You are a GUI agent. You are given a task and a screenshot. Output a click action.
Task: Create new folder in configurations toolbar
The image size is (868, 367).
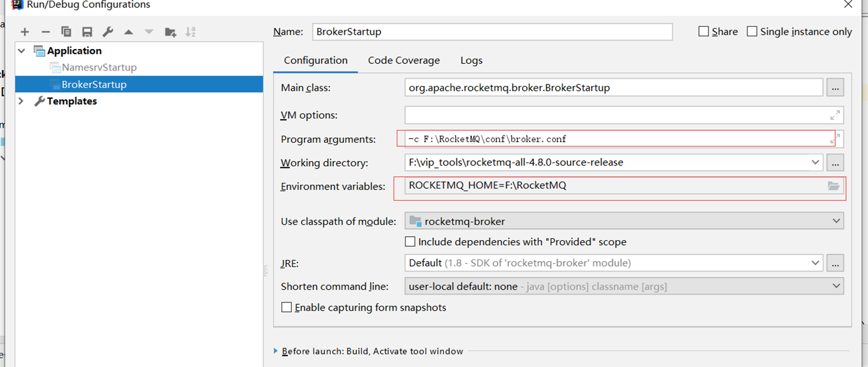click(170, 32)
